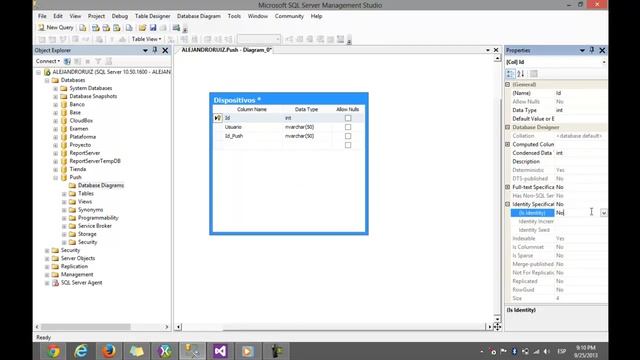Select the ReportServerTempDB database
Viewport: 640px width, 360px height.
click(95, 161)
